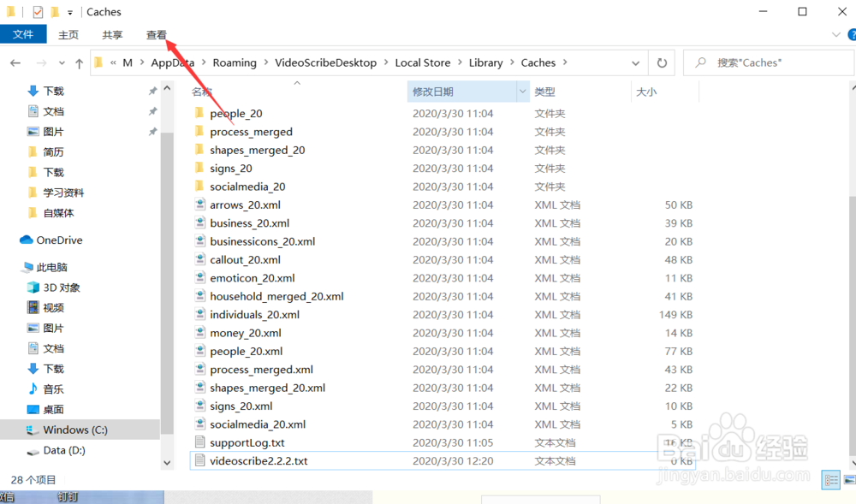Select Local Store in the address path
The width and height of the screenshot is (856, 504).
[423, 62]
